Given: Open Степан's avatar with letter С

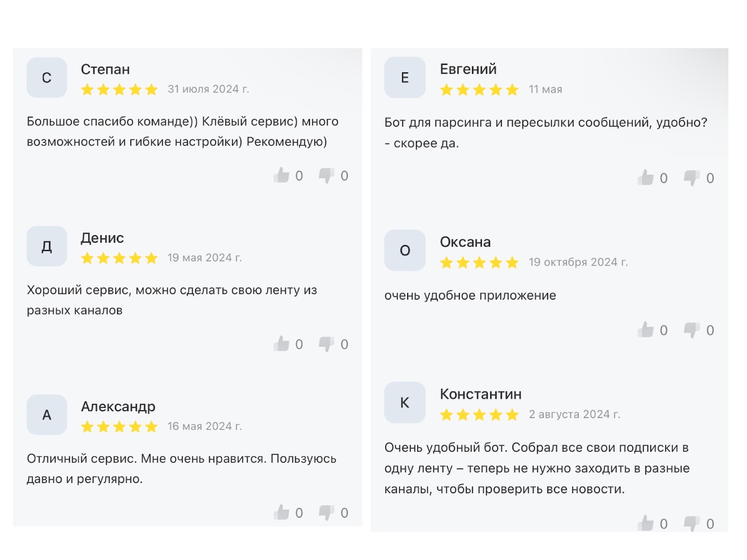Looking at the screenshot, I should [47, 77].
